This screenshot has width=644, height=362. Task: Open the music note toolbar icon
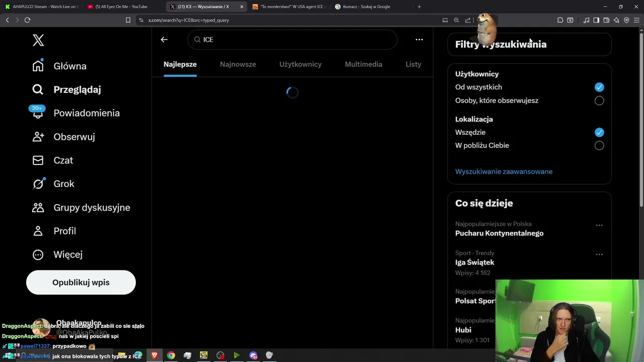[586, 20]
